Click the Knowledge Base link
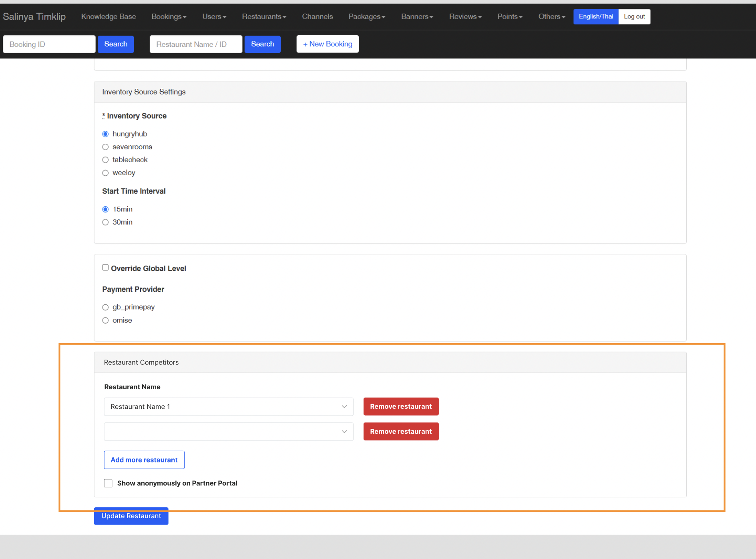Viewport: 756px width, 559px height. (109, 16)
